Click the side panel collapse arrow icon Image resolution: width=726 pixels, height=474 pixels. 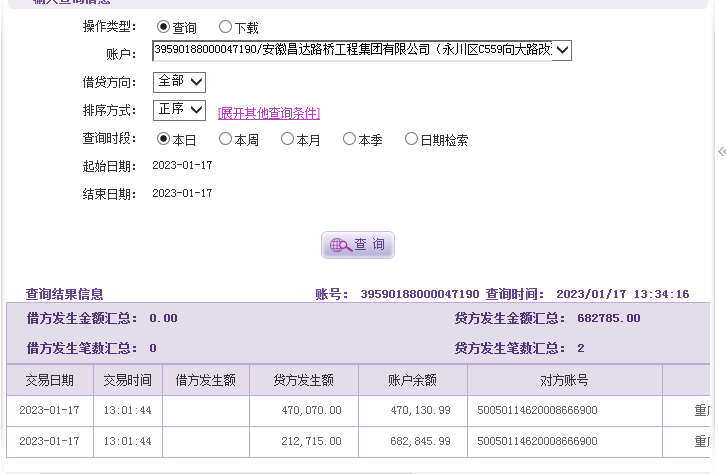click(721, 151)
